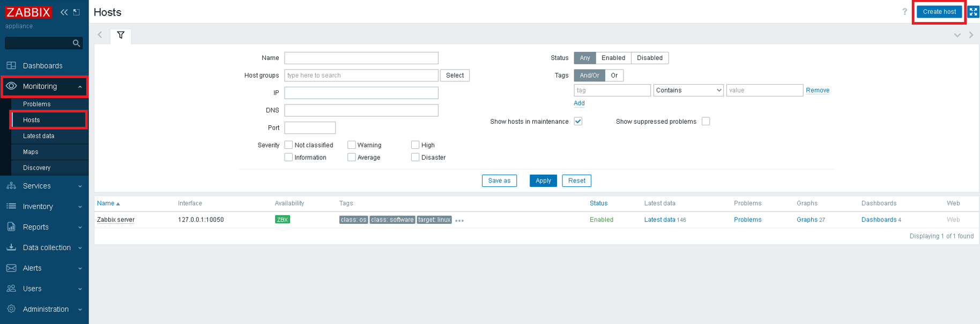
Task: Collapse the sidebar with double-chevron icon
Action: pyautogui.click(x=64, y=12)
